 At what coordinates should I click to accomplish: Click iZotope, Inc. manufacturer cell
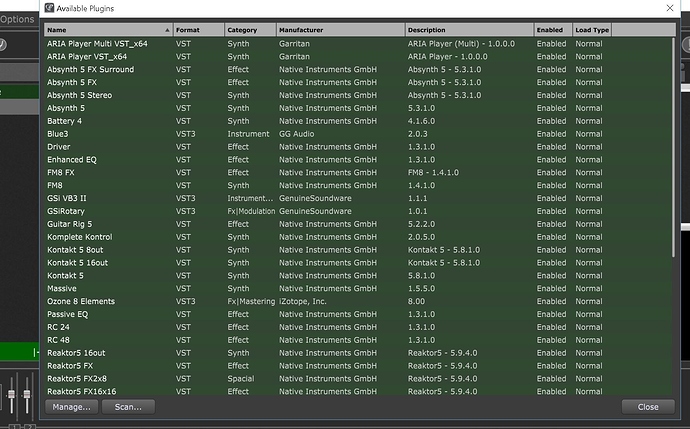pyautogui.click(x=303, y=301)
